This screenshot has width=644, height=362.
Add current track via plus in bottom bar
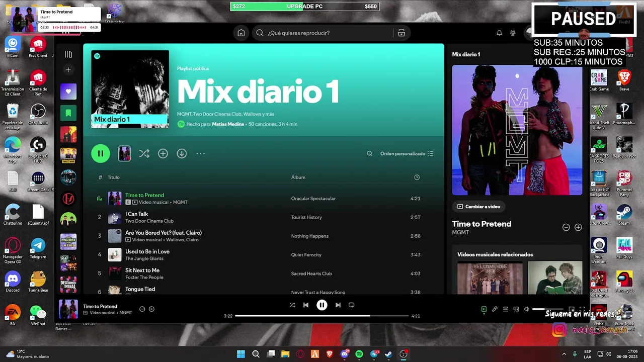(151, 309)
